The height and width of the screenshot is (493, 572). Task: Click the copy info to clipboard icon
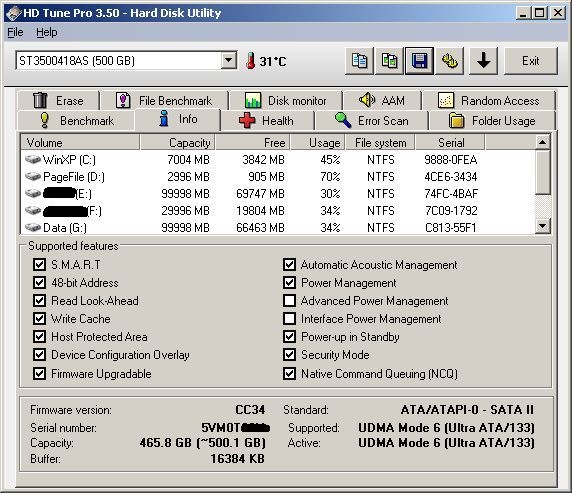pos(359,61)
